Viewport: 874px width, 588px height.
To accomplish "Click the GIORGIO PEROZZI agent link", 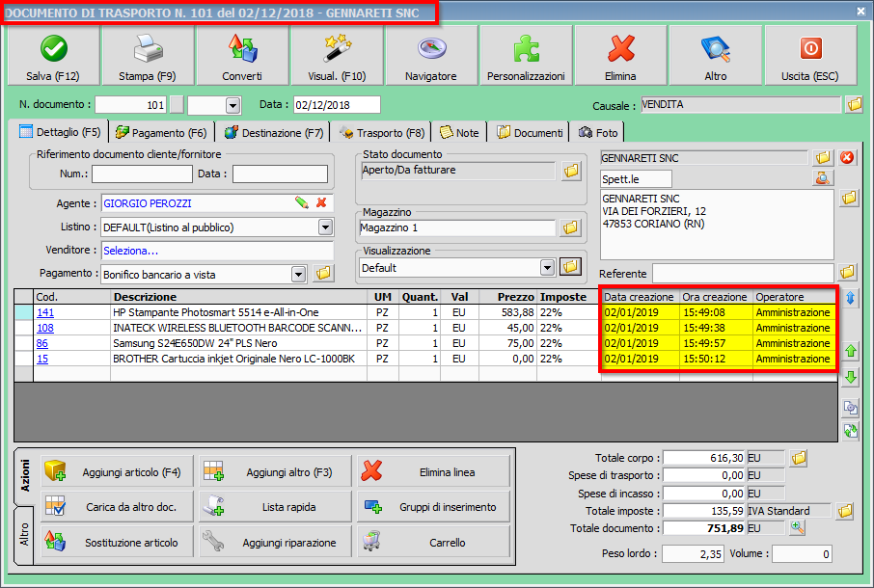I will tap(148, 203).
